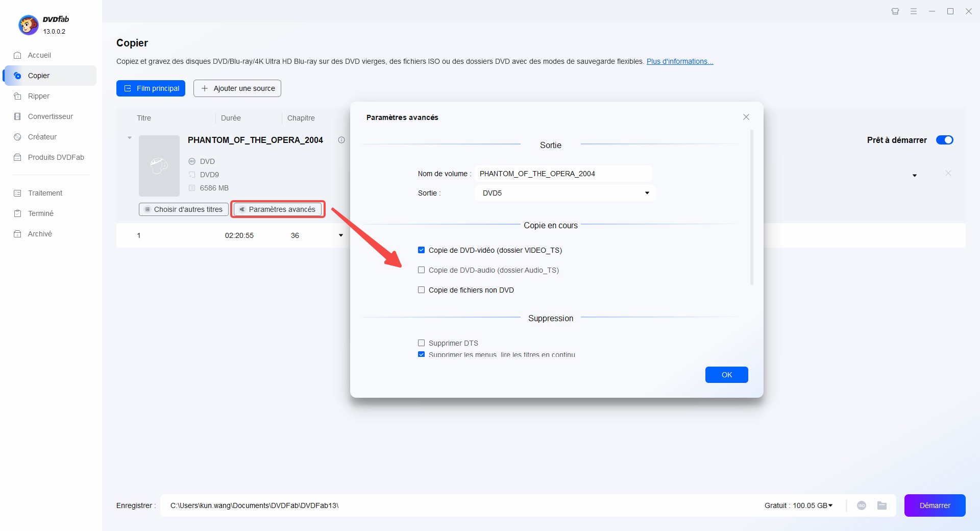The image size is (980, 531).
Task: Open the Plus d'informations link
Action: pyautogui.click(x=680, y=61)
